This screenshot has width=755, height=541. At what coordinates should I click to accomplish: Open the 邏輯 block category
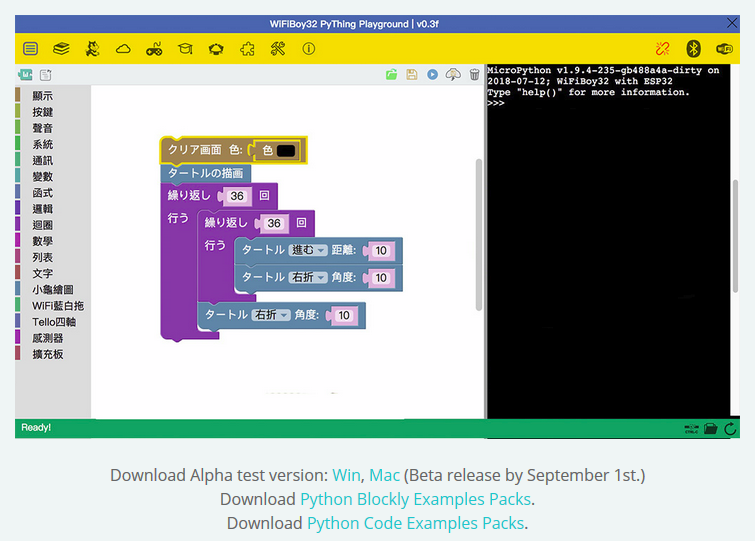click(x=43, y=209)
